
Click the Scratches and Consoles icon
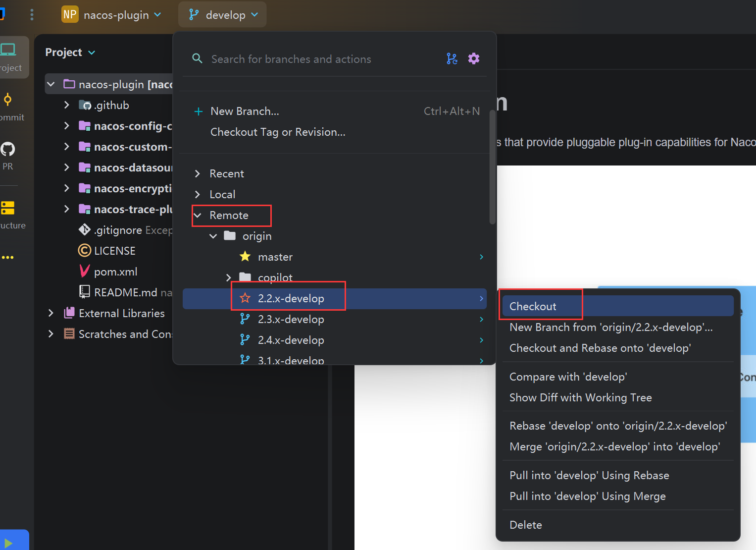[x=69, y=333]
